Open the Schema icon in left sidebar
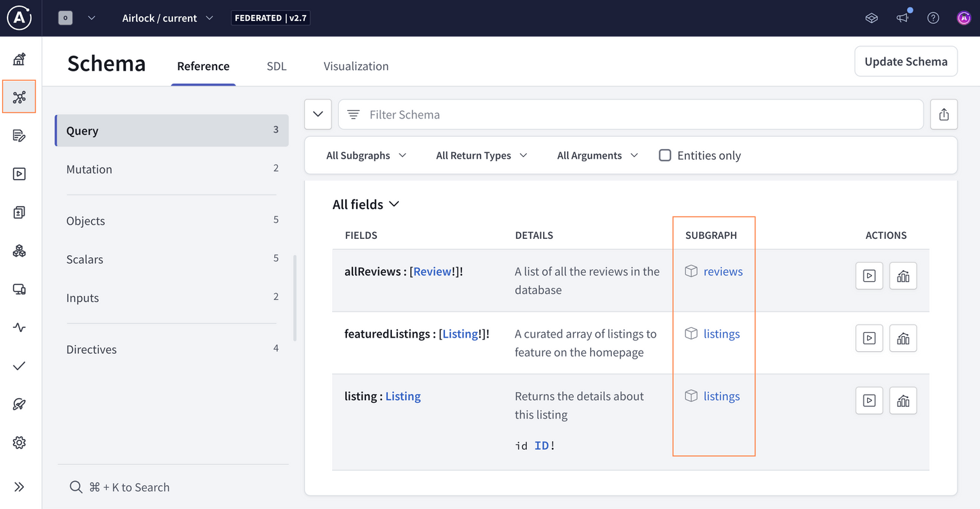The width and height of the screenshot is (980, 509). pos(19,97)
